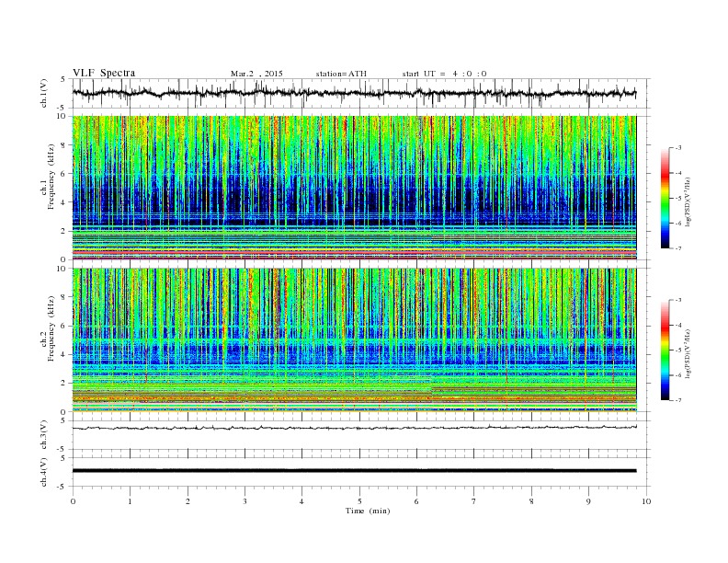Click the "6" kHz tick of ch.2 spectrogram
The height and width of the screenshot is (563, 728).
pyautogui.click(x=64, y=326)
